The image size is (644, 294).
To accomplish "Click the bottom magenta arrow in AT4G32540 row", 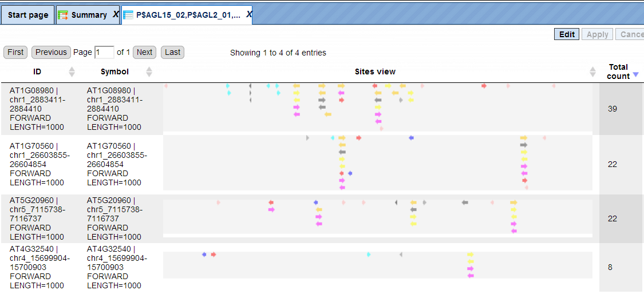I will tap(471, 276).
